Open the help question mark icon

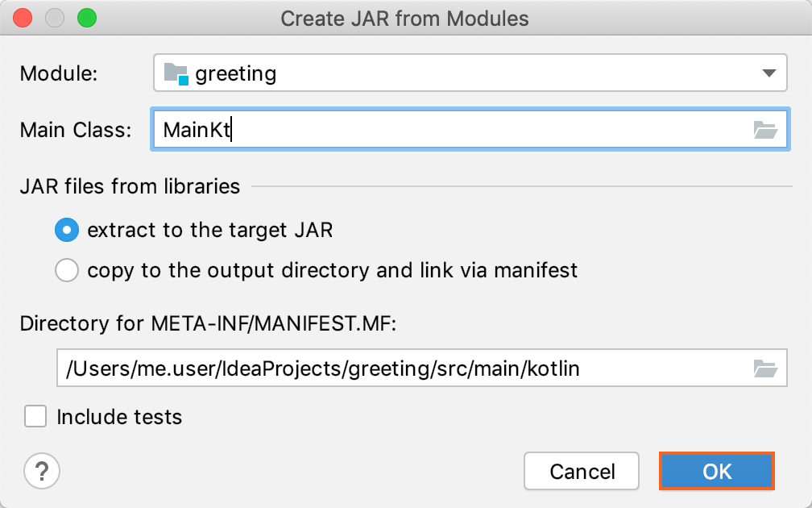tap(42, 471)
